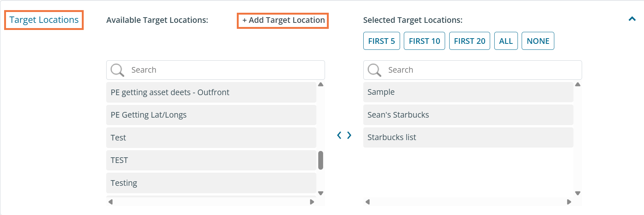644x215 pixels.
Task: Choose the FIRST 20 button
Action: pos(469,41)
